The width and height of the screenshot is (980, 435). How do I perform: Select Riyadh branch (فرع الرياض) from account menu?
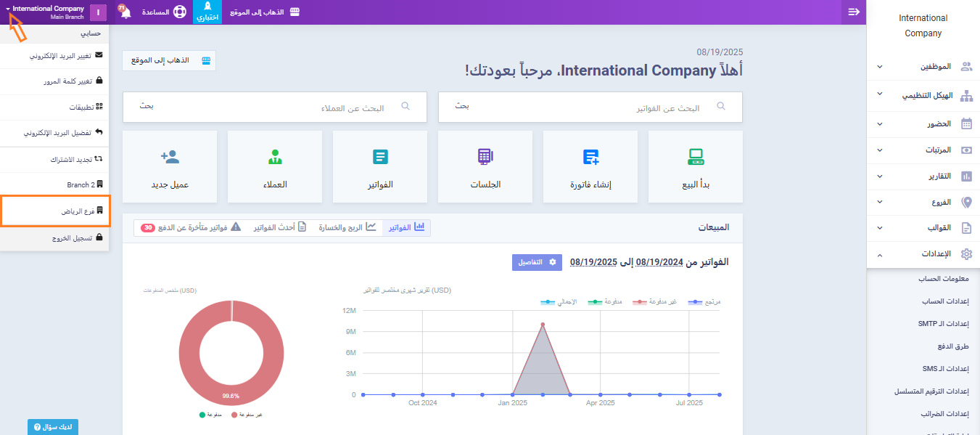55,211
